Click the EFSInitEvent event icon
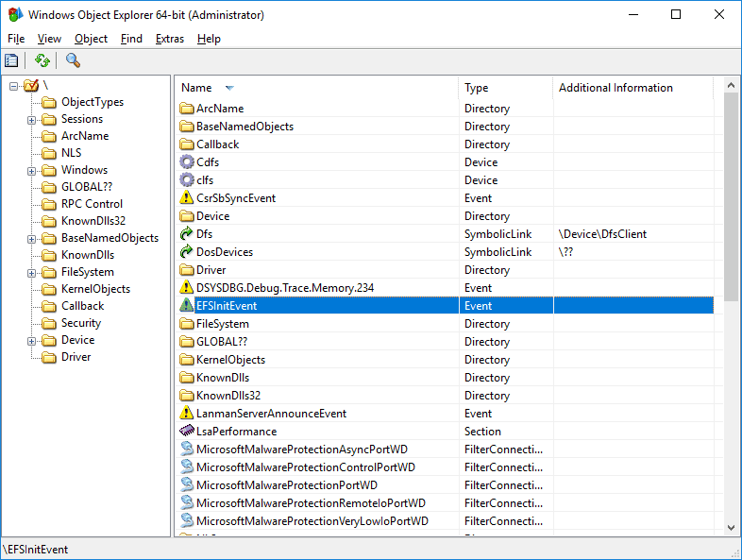The height and width of the screenshot is (560, 742). 187,305
